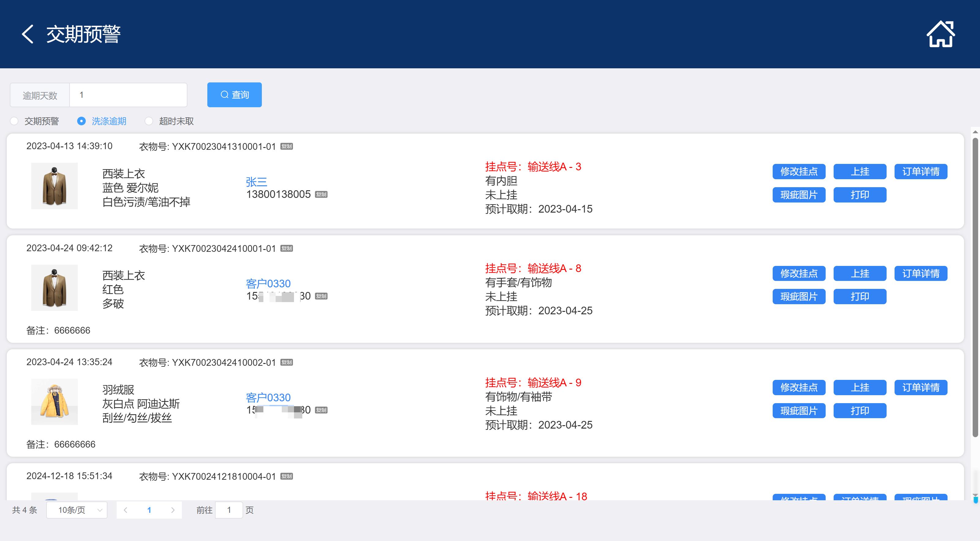This screenshot has width=980, height=541.
Task: Select the 超时未取 radio option
Action: pos(149,121)
